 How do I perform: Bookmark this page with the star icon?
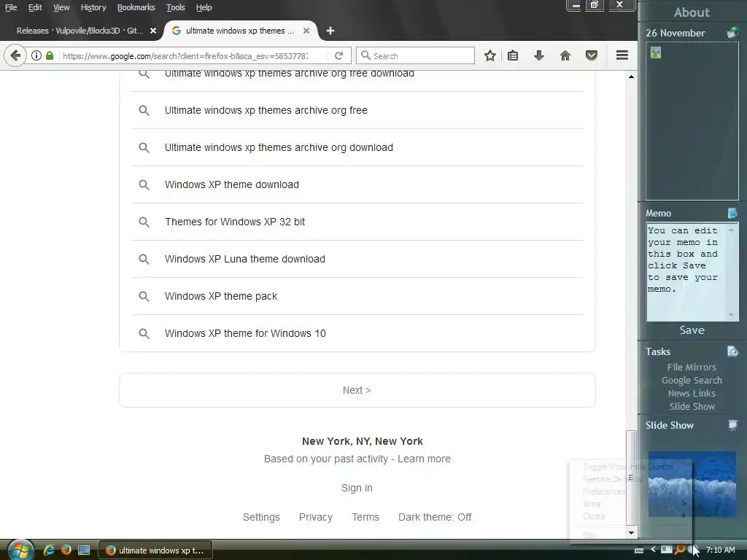pyautogui.click(x=489, y=55)
